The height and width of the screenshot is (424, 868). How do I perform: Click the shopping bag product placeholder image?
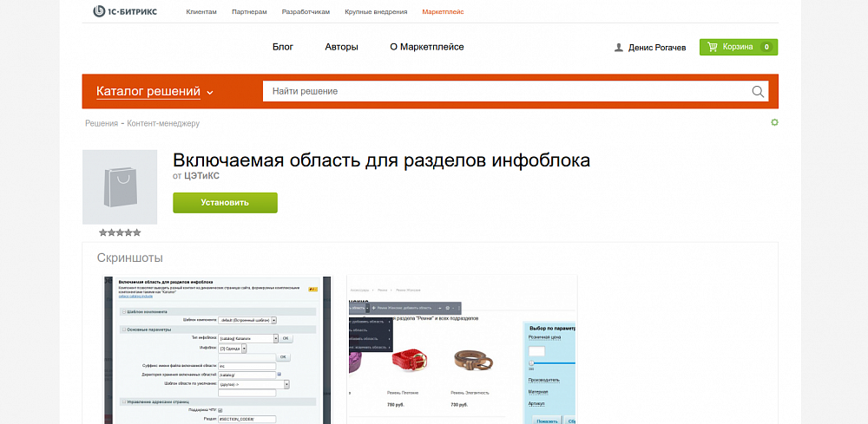tap(120, 186)
